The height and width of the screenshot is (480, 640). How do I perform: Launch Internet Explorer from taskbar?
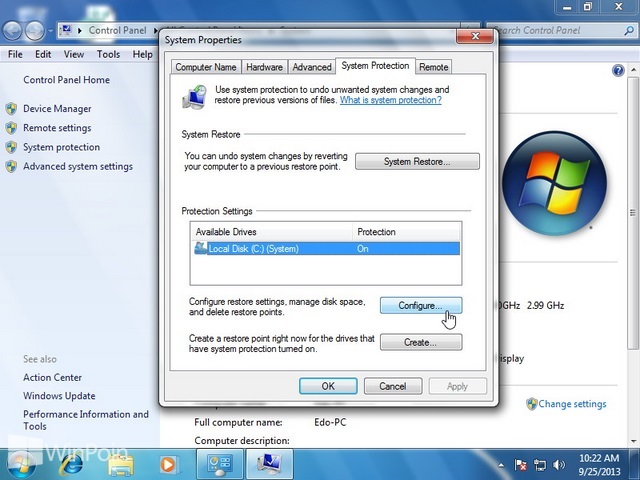[72, 464]
